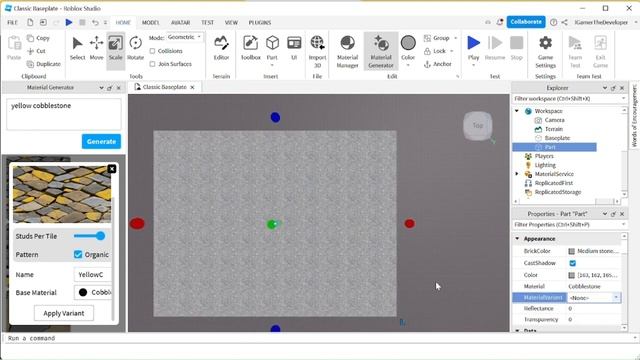Image resolution: width=640 pixels, height=360 pixels.
Task: Open the Mode Geometric dropdown
Action: pyautogui.click(x=184, y=37)
